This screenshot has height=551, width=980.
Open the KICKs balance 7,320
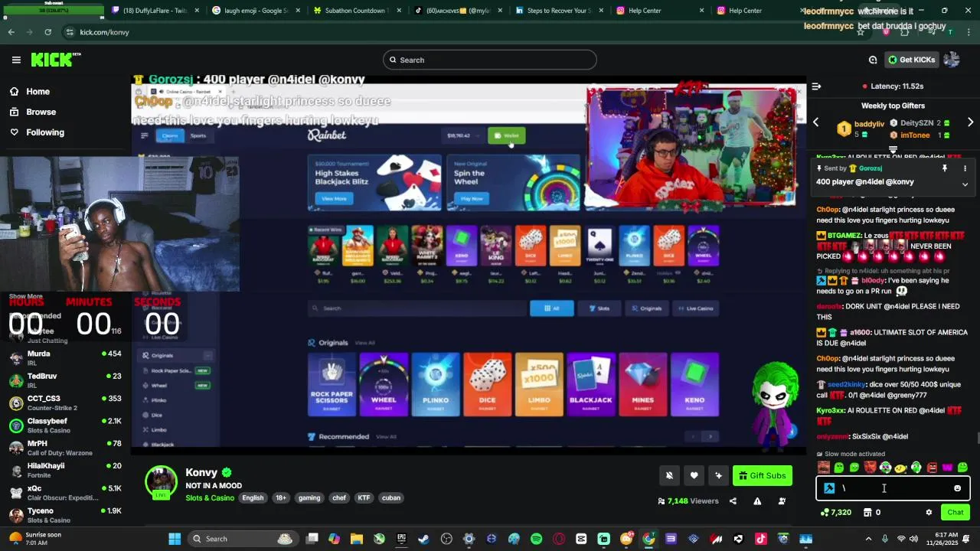click(835, 512)
